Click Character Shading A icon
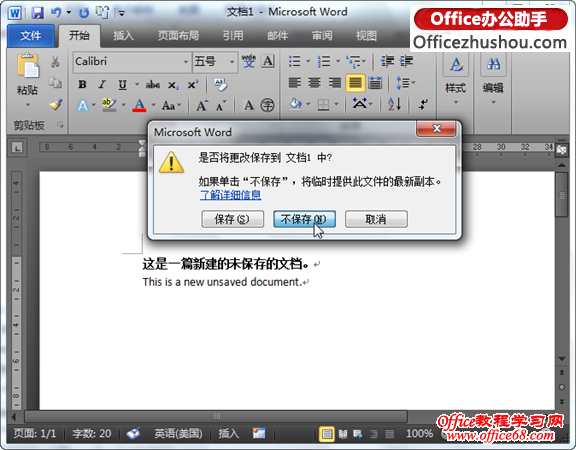 (x=249, y=106)
